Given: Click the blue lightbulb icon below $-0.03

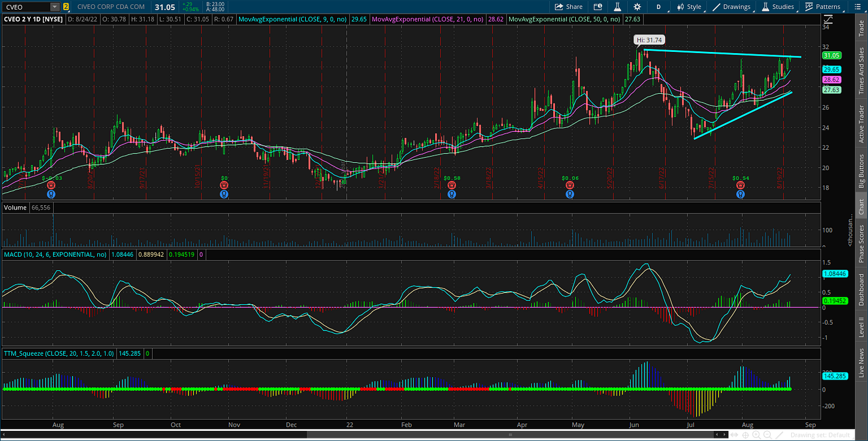Looking at the screenshot, I should point(52,194).
